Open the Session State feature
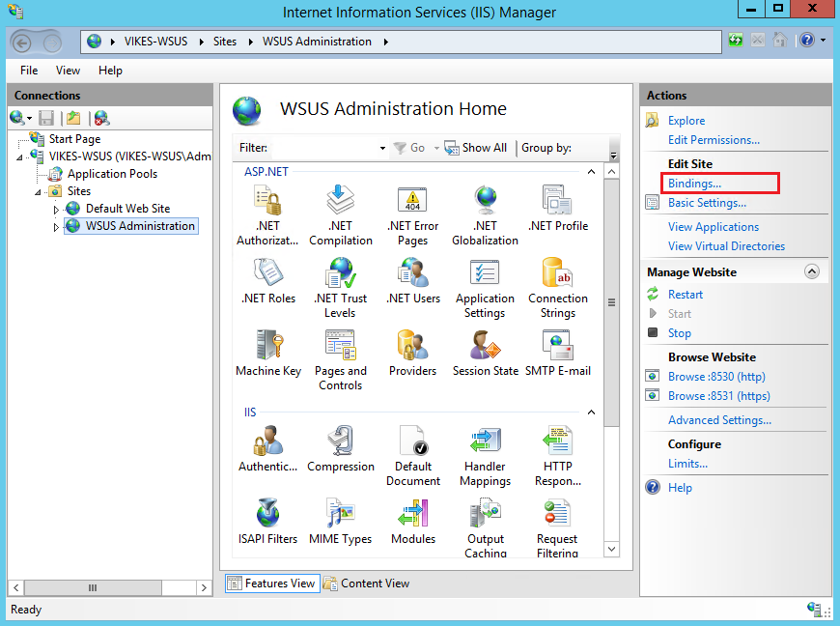The width and height of the screenshot is (840, 626). (x=485, y=346)
